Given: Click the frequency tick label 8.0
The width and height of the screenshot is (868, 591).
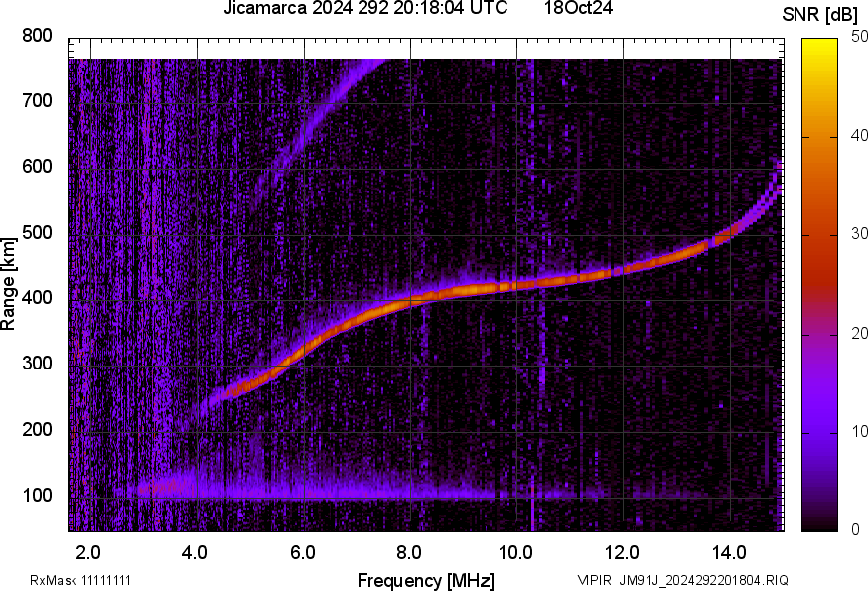Looking at the screenshot, I should click(x=408, y=552).
